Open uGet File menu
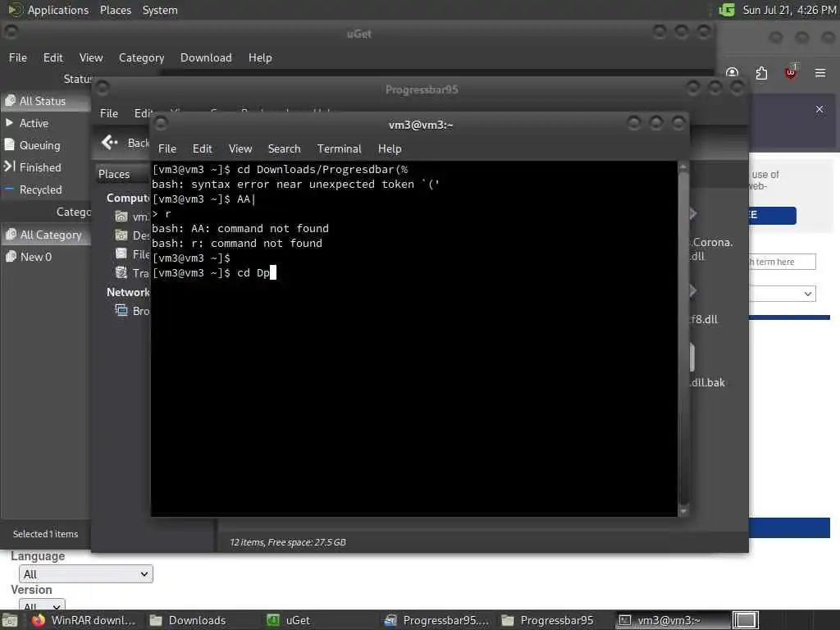The image size is (840, 630). click(x=18, y=58)
